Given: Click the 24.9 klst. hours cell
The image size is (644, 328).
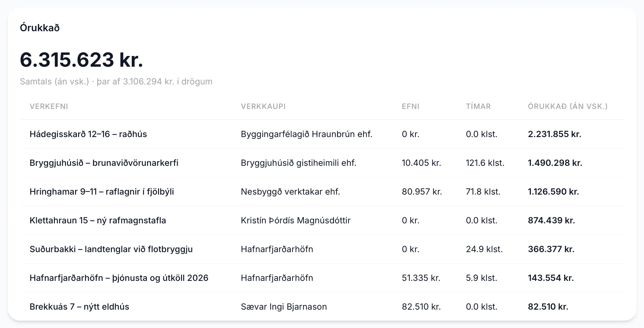Looking at the screenshot, I should pos(484,249).
